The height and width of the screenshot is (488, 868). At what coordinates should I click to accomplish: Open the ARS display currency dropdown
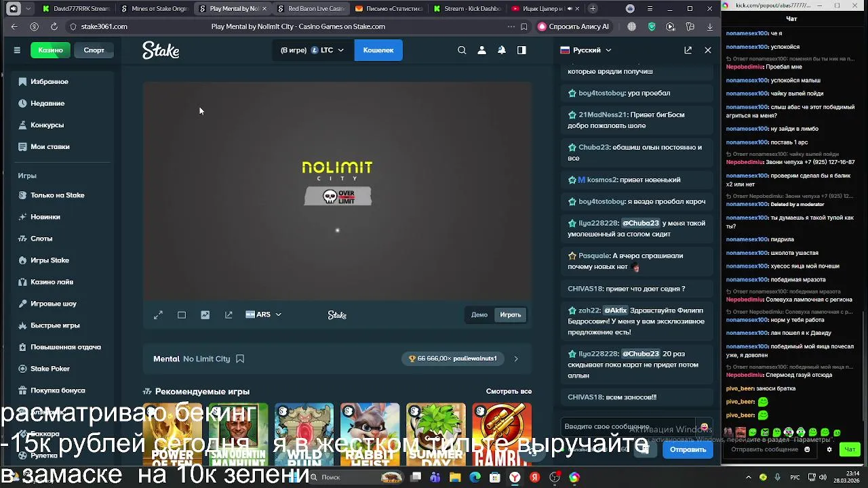pos(263,314)
